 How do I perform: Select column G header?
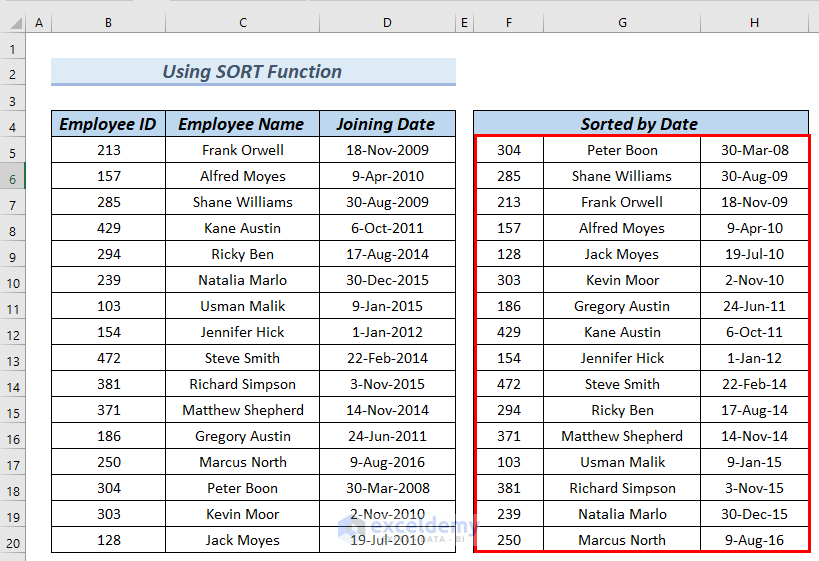622,22
